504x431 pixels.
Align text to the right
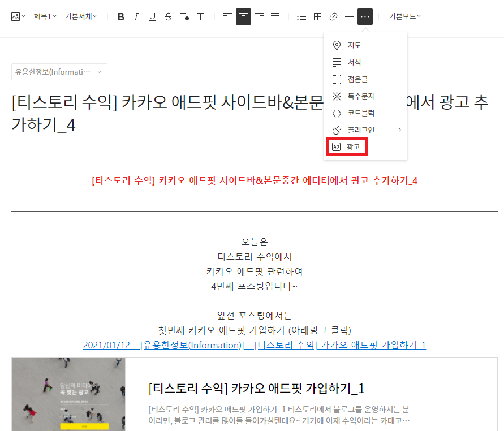click(260, 17)
